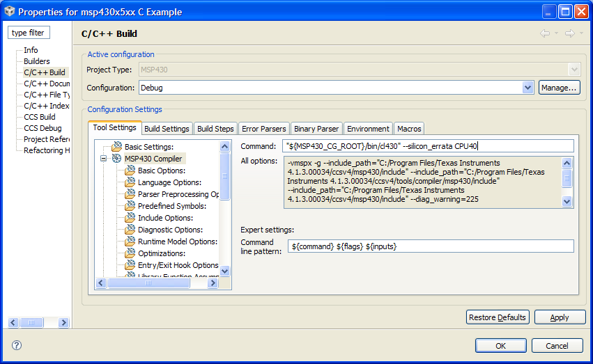Select C/C++ File Types tree item

click(x=47, y=95)
